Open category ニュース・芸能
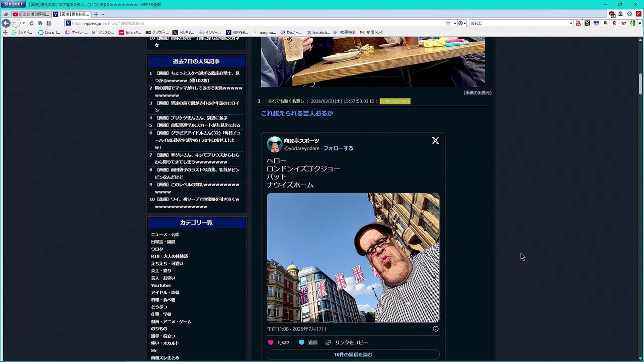The width and height of the screenshot is (644, 362). point(165,235)
